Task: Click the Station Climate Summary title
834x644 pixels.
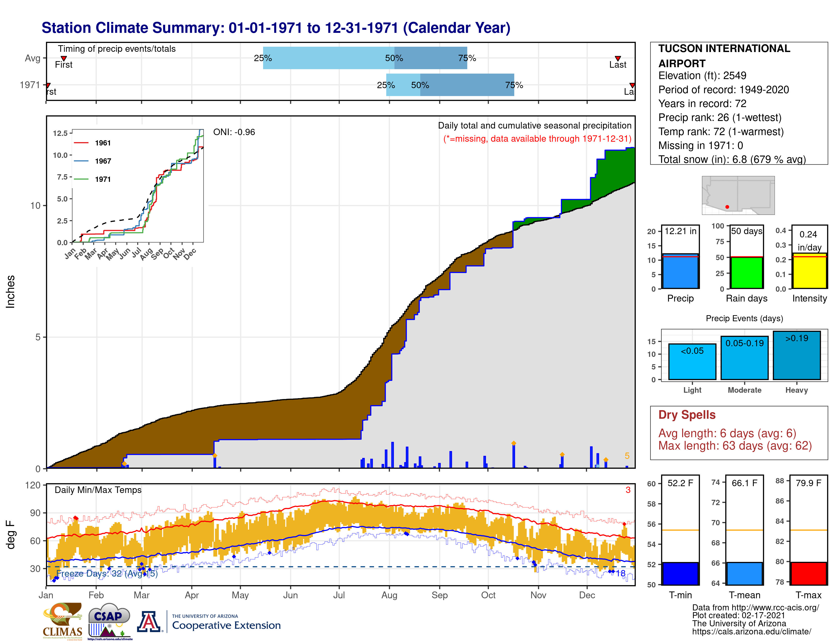Action: point(276,28)
